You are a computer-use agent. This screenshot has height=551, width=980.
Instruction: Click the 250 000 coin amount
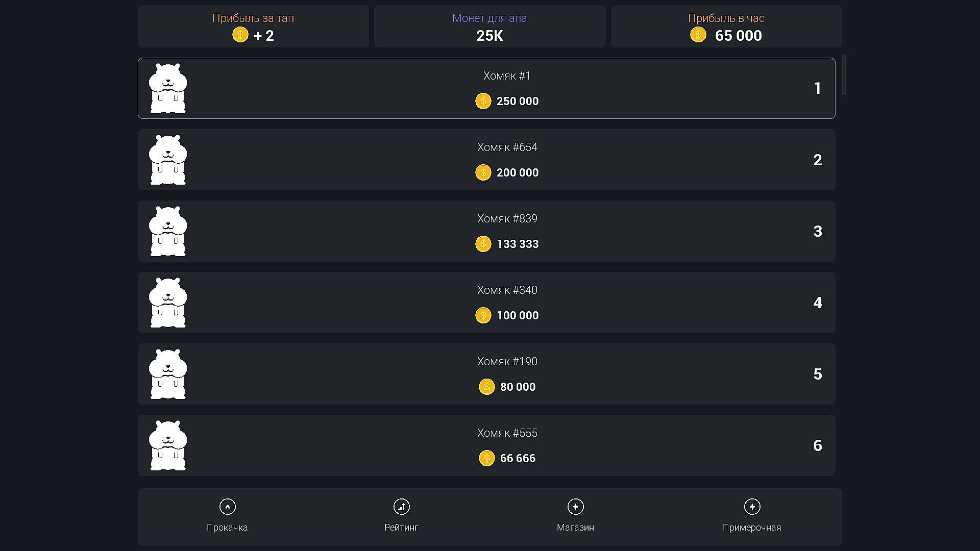coord(517,101)
